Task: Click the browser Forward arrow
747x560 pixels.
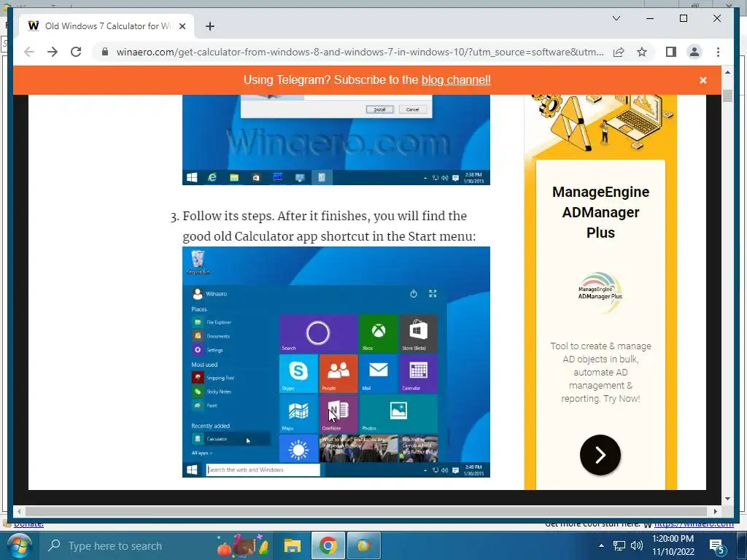Action: click(x=53, y=52)
